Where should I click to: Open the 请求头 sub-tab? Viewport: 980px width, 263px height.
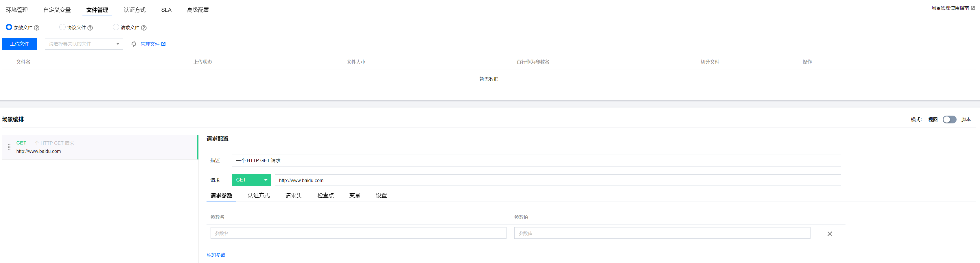pyautogui.click(x=293, y=196)
